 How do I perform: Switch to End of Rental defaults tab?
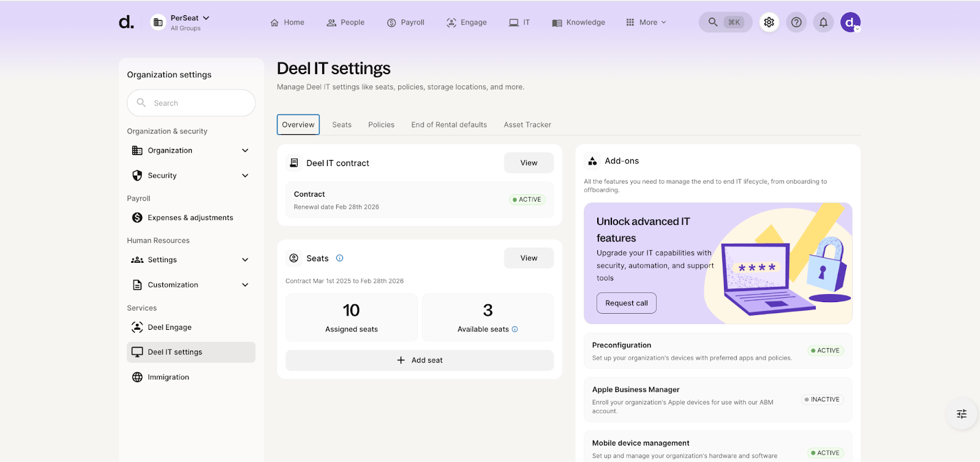449,124
